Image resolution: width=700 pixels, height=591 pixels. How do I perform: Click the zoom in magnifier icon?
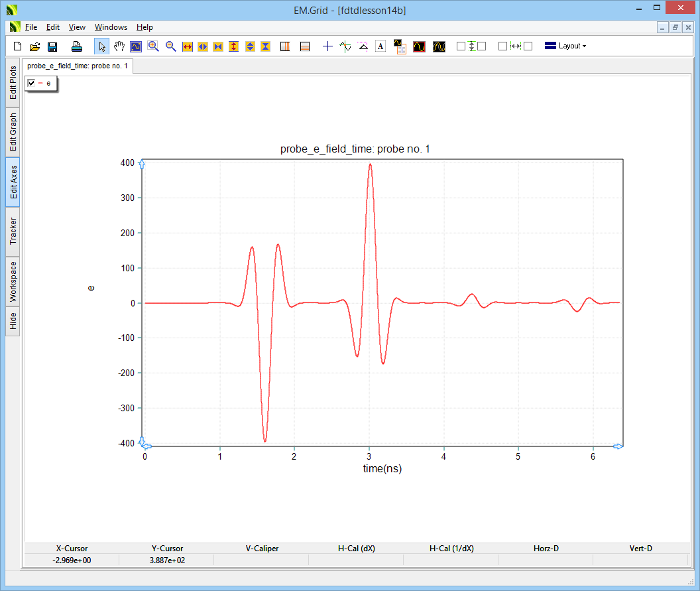[x=153, y=46]
